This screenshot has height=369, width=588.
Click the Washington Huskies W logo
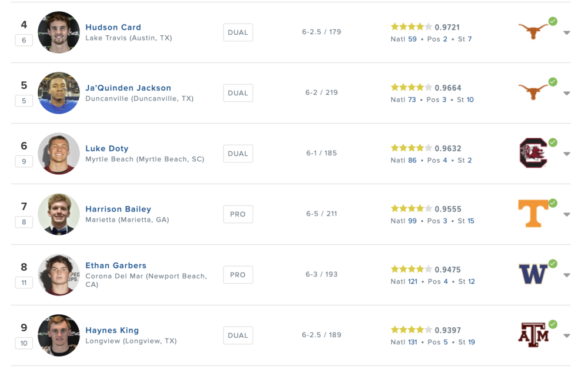[x=533, y=274]
